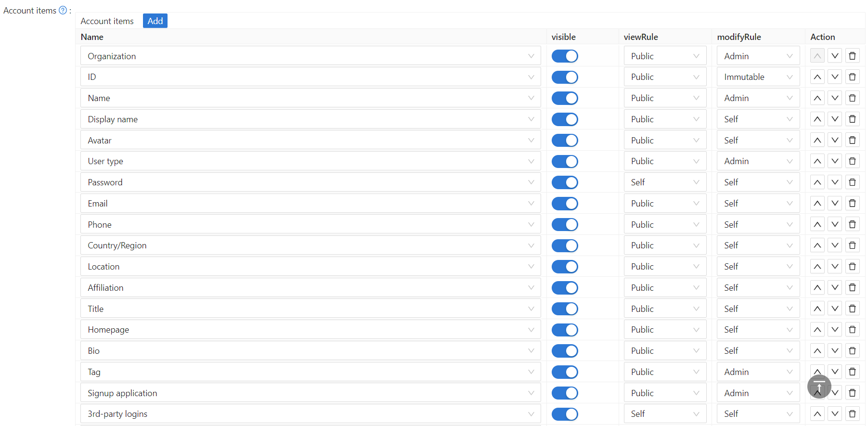Open the Location name selector
This screenshot has height=426, width=868.
point(311,267)
